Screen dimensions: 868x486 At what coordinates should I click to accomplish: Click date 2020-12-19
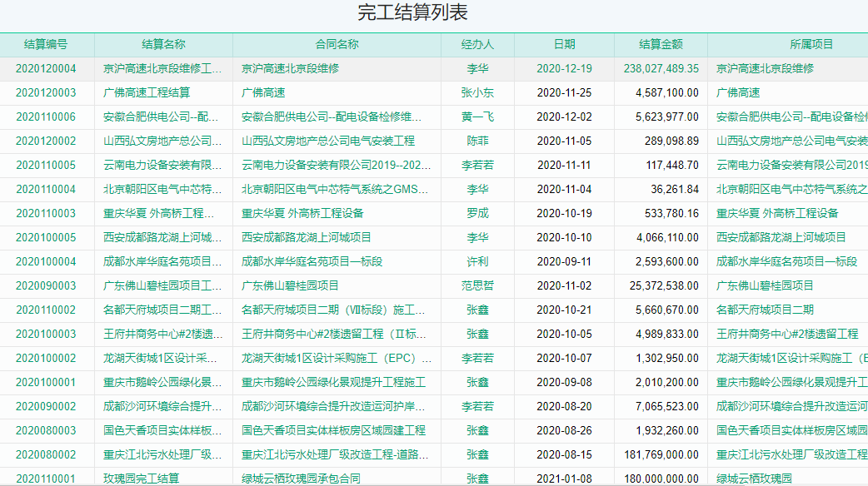[564, 68]
